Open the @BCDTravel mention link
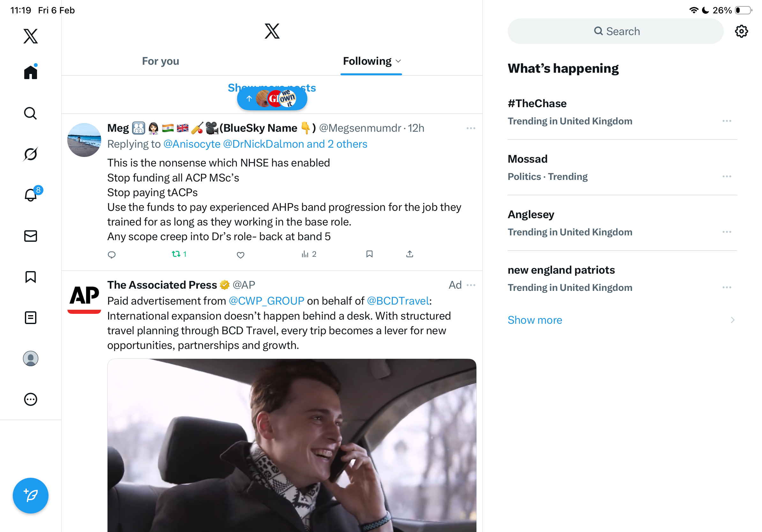 tap(398, 300)
